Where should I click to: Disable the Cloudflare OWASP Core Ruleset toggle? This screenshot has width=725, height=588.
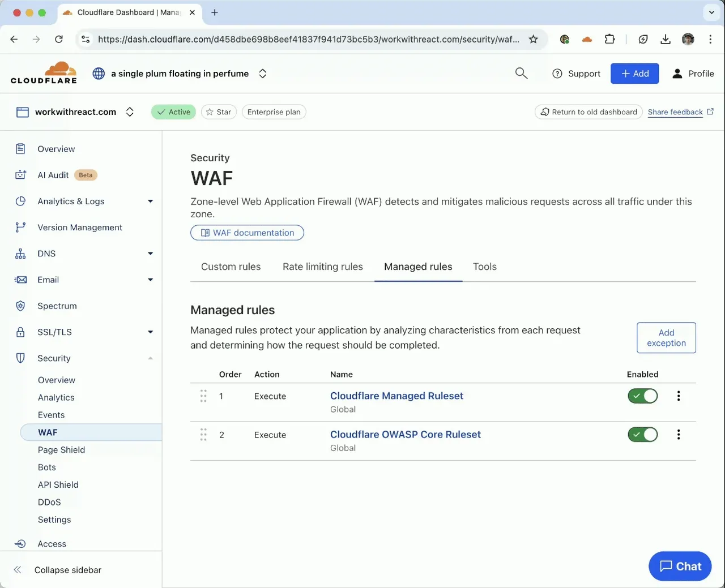[642, 434]
